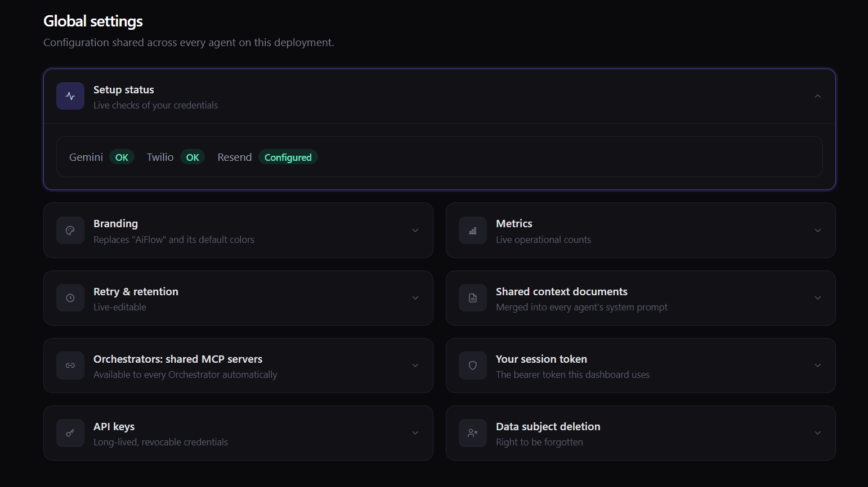Click the Resend label
This screenshot has width=868, height=487.
pos(235,157)
